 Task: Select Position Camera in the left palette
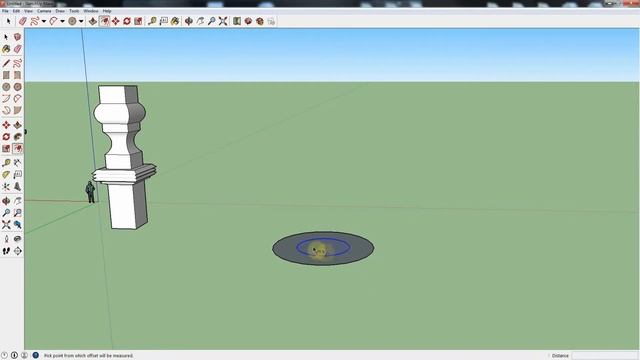tap(6, 239)
